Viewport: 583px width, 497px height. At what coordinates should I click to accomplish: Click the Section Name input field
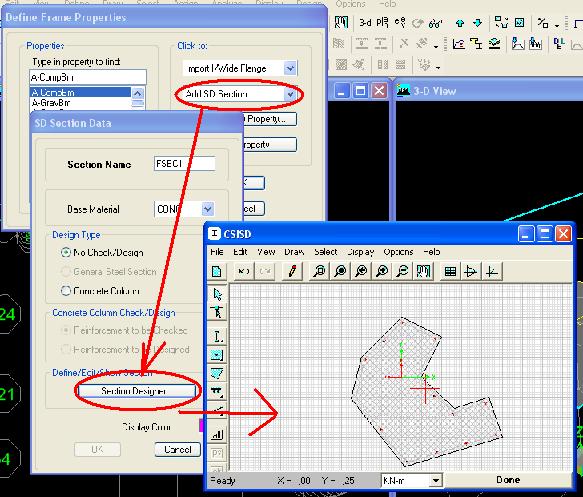pyautogui.click(x=184, y=164)
